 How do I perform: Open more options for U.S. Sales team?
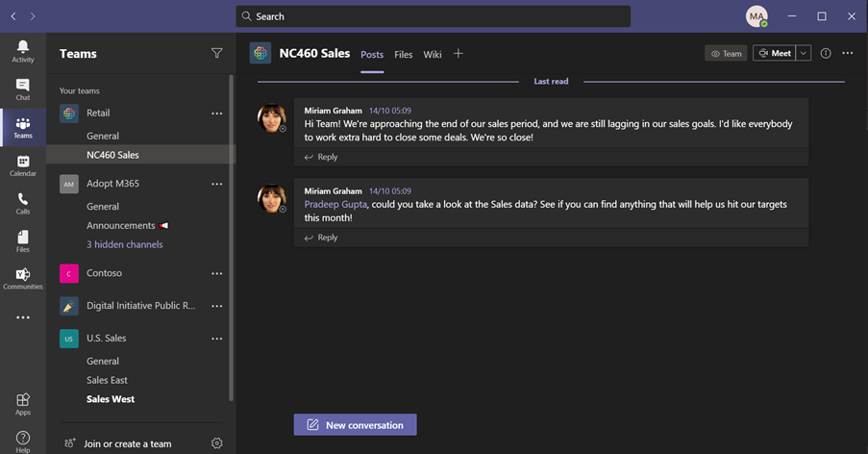(x=217, y=339)
